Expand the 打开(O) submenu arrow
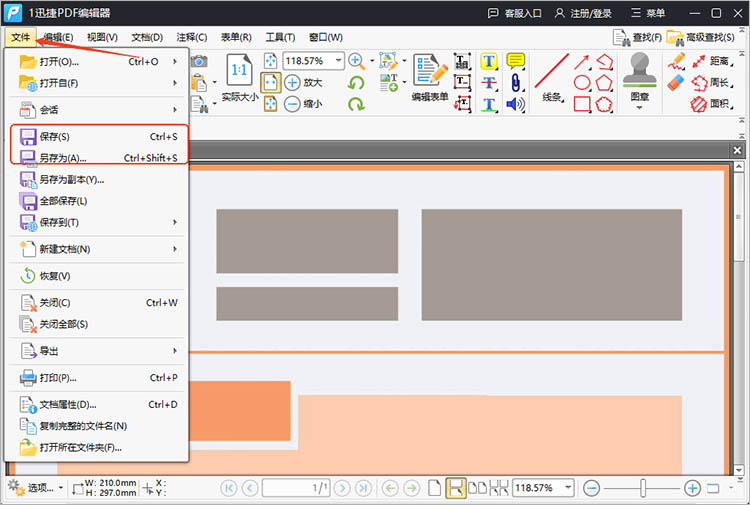Screen dimensions: 750x505 click(175, 62)
